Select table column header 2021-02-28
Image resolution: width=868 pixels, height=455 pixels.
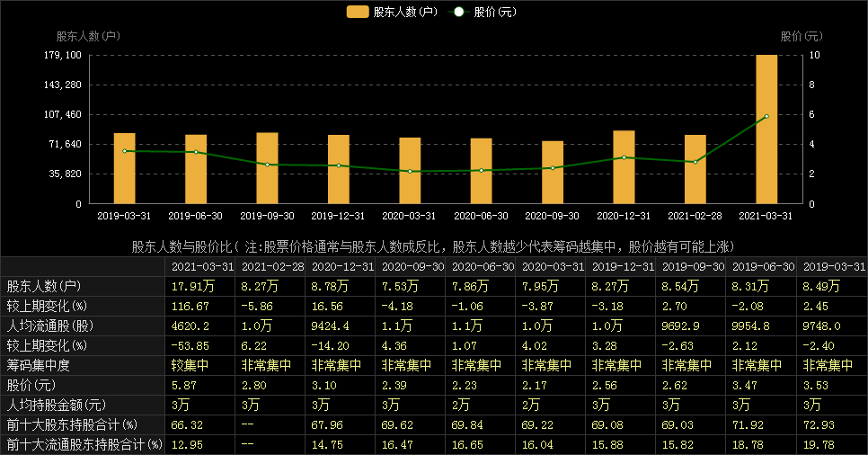pos(273,266)
